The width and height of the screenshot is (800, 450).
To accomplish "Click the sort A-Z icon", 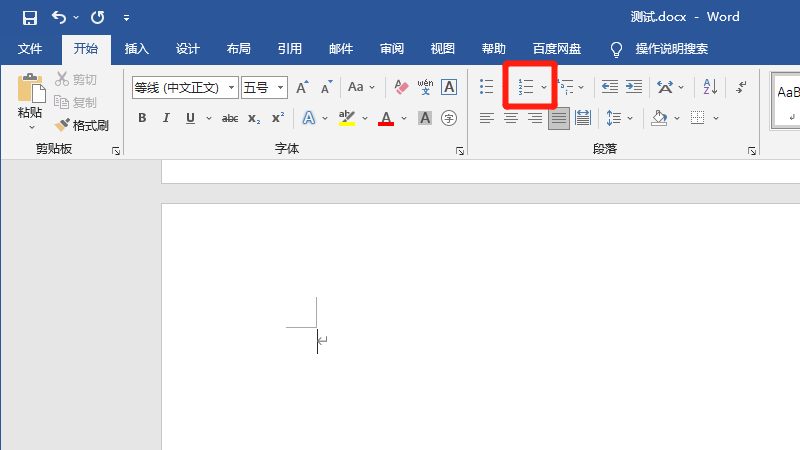I will [710, 87].
